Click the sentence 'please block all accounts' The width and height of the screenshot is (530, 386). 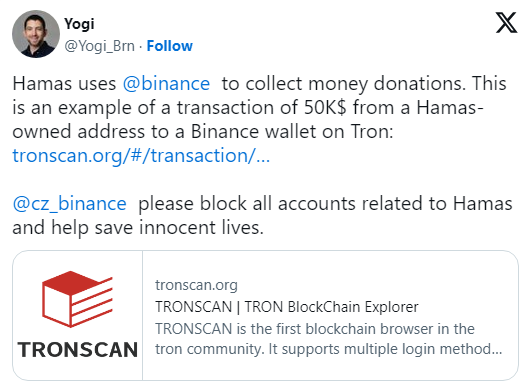(x=248, y=203)
